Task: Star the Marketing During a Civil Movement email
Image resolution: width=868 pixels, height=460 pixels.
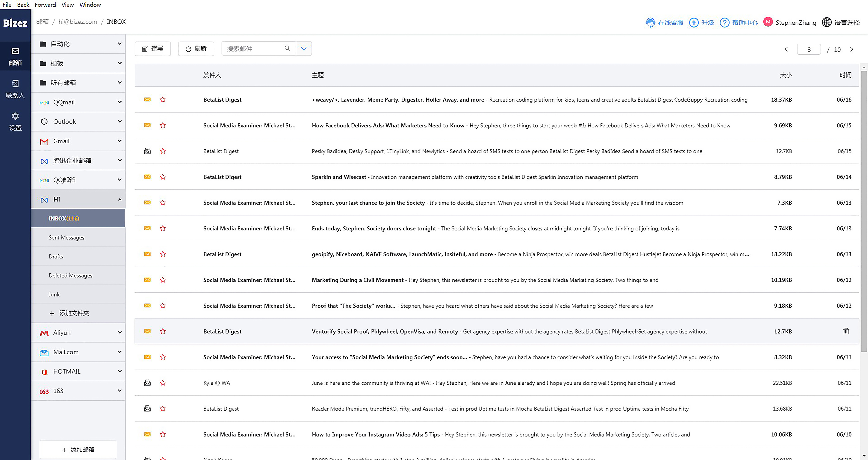Action: pyautogui.click(x=163, y=280)
